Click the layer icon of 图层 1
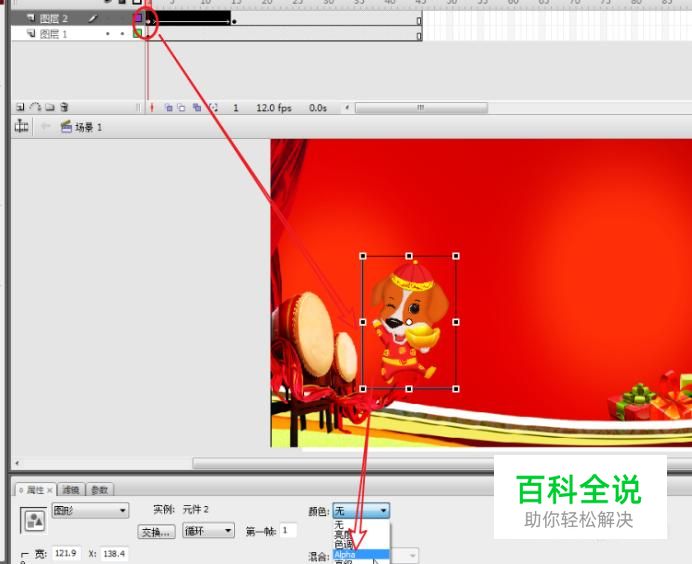 click(x=30, y=34)
